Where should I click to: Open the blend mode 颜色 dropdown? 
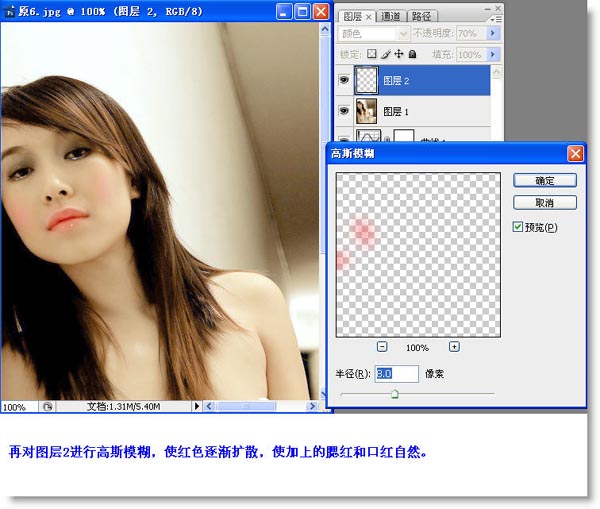(x=373, y=34)
